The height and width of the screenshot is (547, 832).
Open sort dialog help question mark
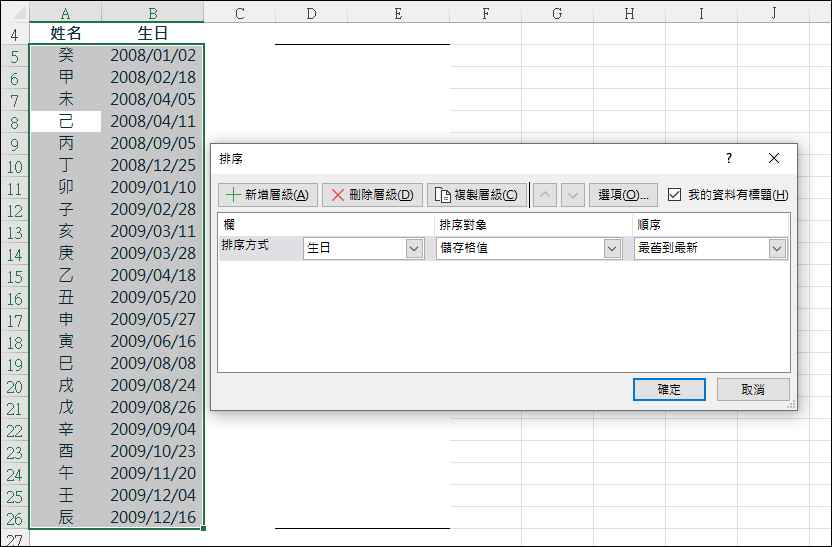[729, 158]
